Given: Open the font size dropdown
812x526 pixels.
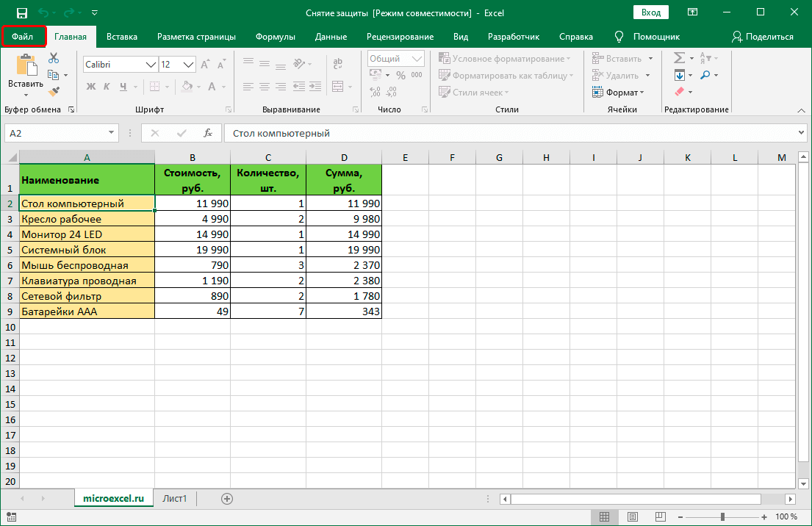Looking at the screenshot, I should click(190, 65).
